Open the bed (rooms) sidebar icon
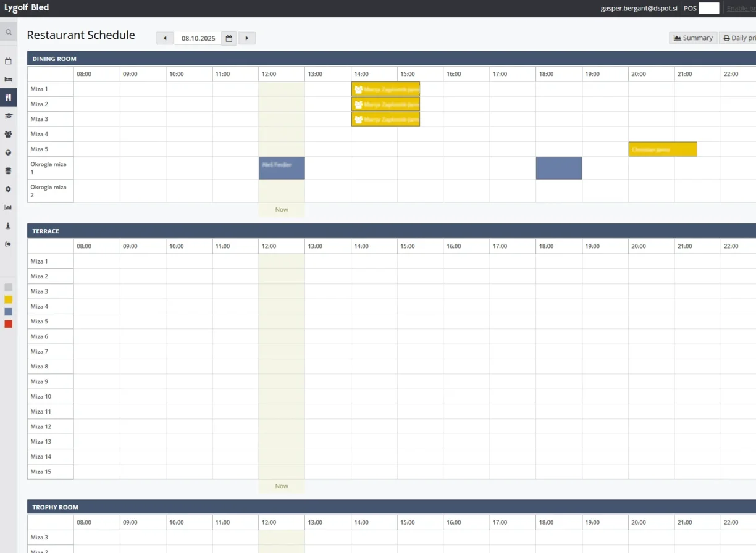756x553 pixels. pyautogui.click(x=9, y=80)
